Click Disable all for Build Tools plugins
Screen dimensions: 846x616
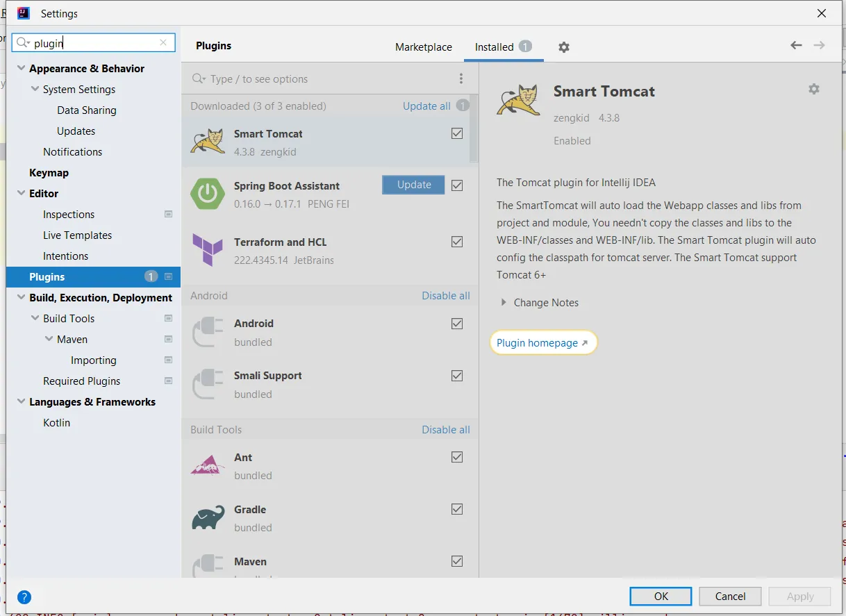click(x=446, y=430)
